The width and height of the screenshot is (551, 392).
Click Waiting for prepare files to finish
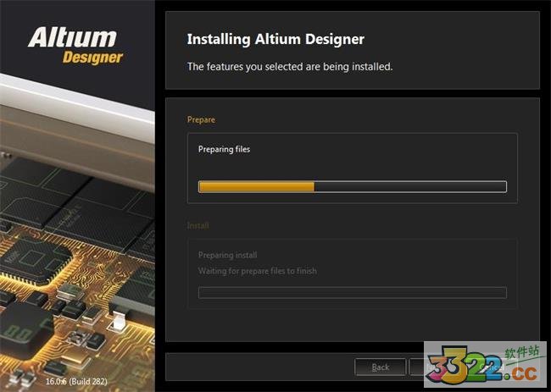click(x=257, y=271)
